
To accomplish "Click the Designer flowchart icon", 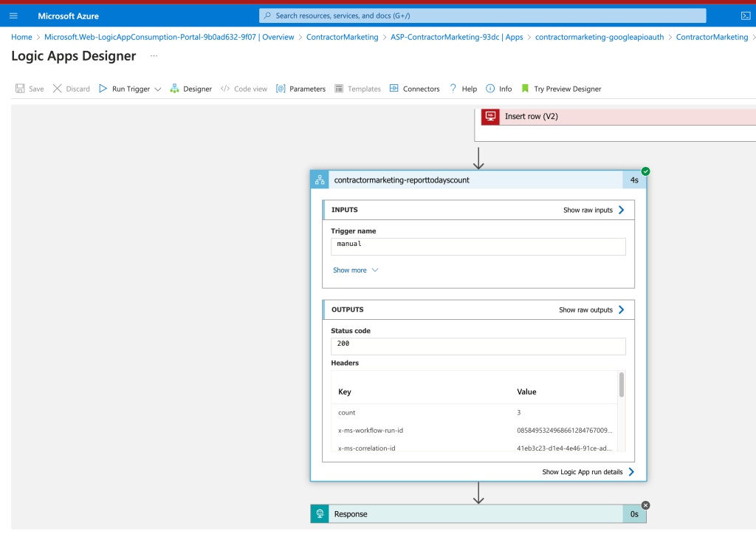I will pos(174,89).
